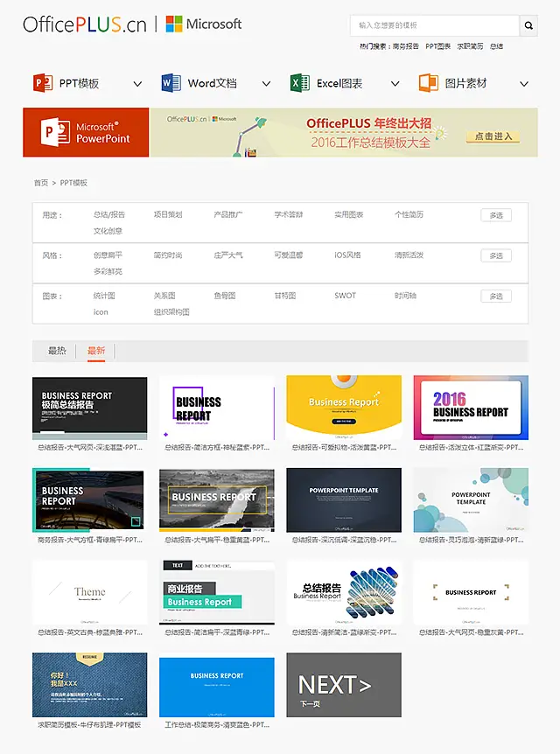Go to 首页 breadcrumb link
Screen dimensions: 560x754
(41, 183)
